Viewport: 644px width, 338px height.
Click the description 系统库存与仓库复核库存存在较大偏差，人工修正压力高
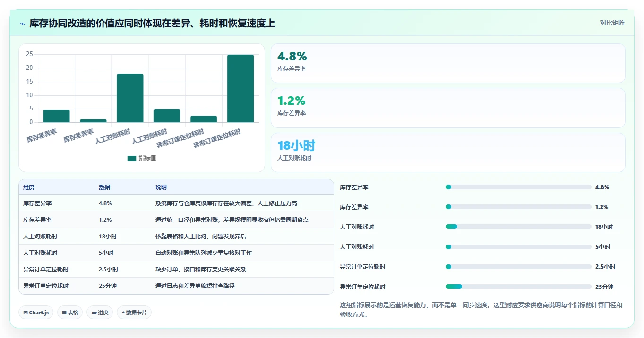pos(226,203)
